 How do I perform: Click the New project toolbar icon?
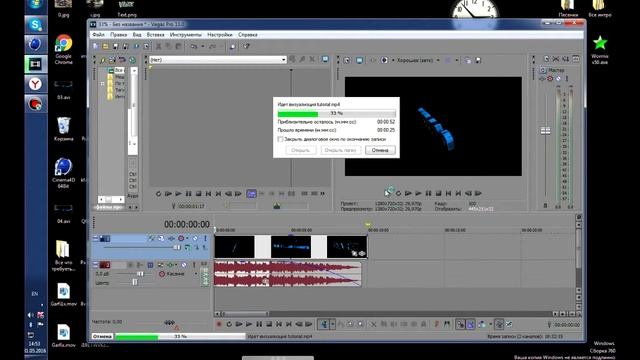click(96, 47)
